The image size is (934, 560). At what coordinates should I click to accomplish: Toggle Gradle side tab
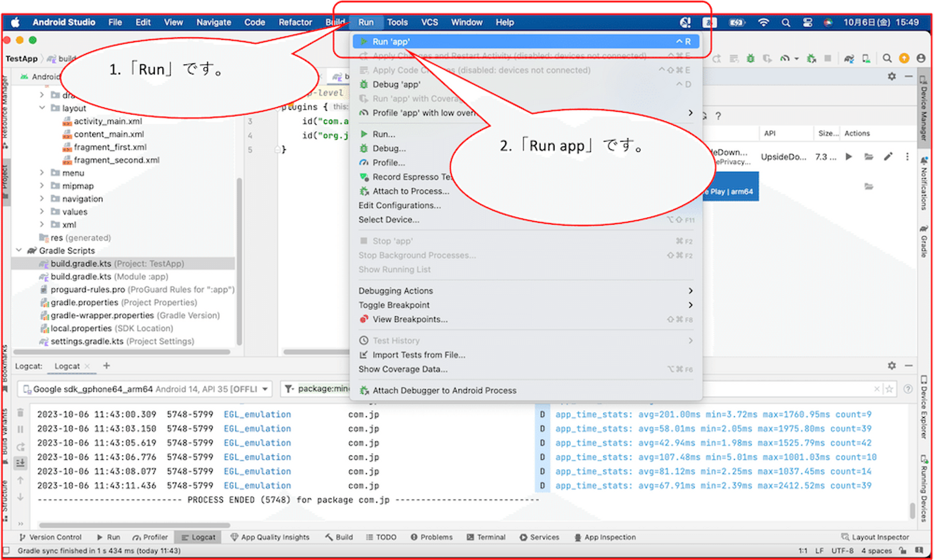pyautogui.click(x=924, y=241)
